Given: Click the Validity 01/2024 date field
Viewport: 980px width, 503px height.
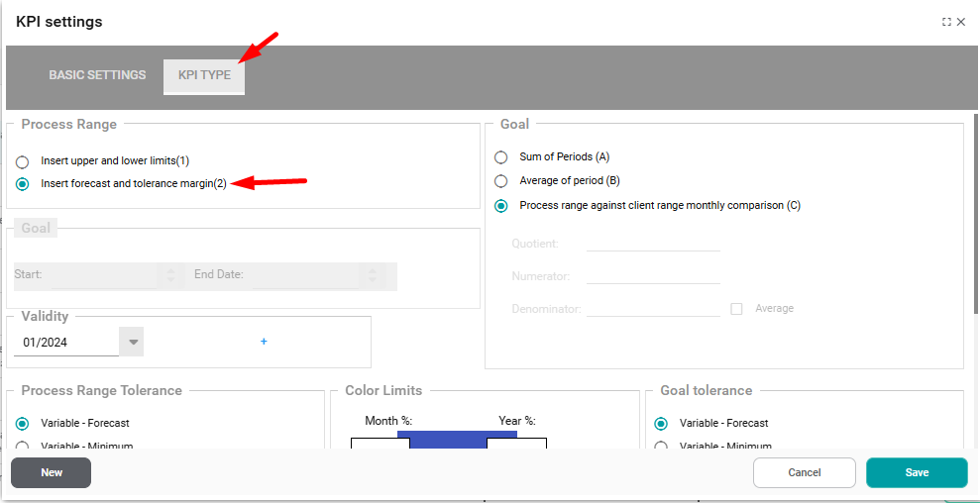Looking at the screenshot, I should pyautogui.click(x=65, y=343).
